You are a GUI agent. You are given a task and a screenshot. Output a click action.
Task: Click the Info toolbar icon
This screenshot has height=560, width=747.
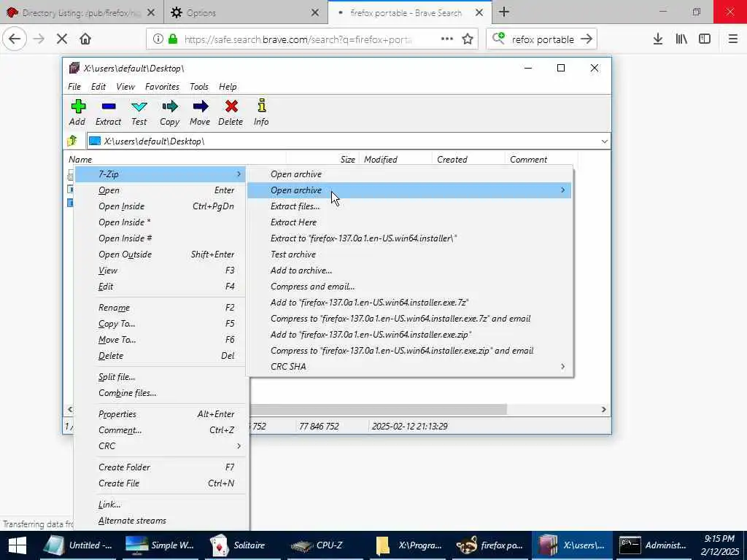tap(261, 112)
